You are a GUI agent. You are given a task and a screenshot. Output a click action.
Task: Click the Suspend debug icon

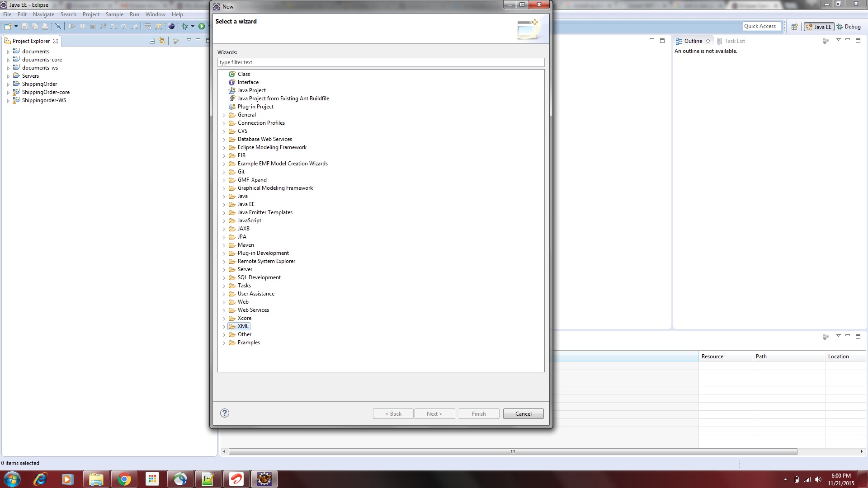(x=82, y=26)
